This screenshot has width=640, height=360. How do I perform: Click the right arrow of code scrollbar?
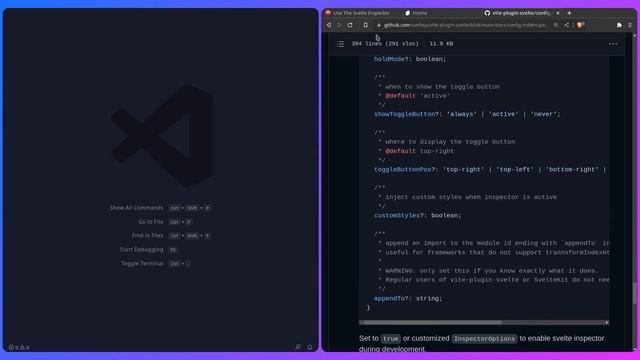point(607,322)
